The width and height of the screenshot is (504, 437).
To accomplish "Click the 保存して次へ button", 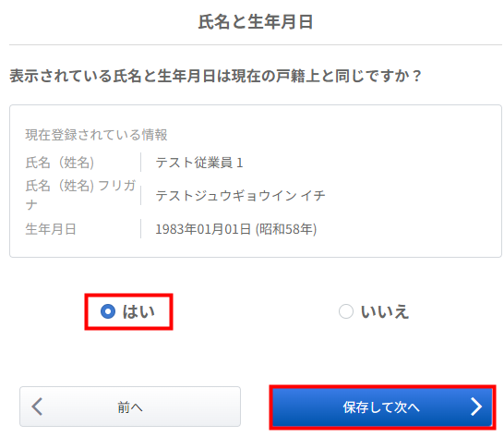I will pyautogui.click(x=382, y=407).
